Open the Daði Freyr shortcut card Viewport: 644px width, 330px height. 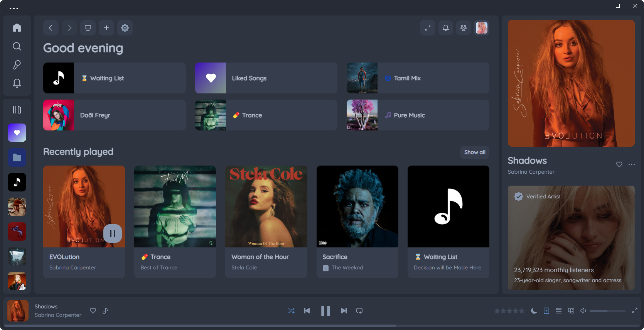click(114, 115)
